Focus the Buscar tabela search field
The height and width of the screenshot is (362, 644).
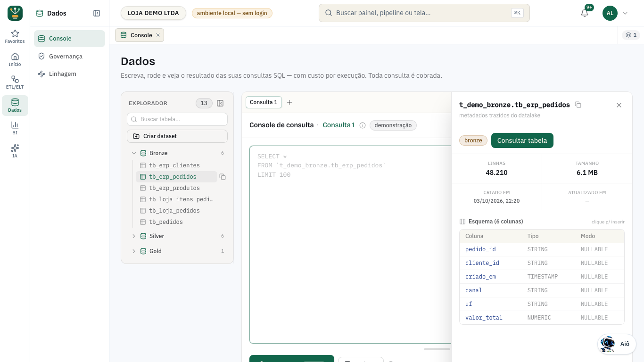coord(177,119)
